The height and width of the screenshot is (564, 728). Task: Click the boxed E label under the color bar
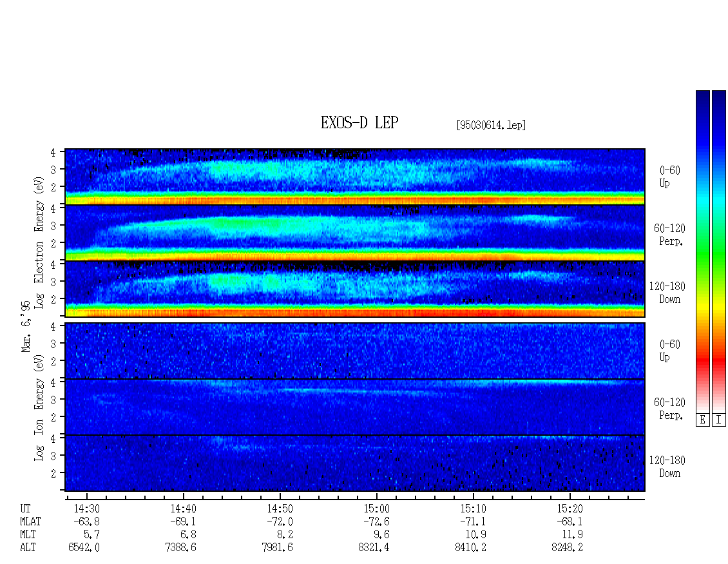(x=702, y=420)
